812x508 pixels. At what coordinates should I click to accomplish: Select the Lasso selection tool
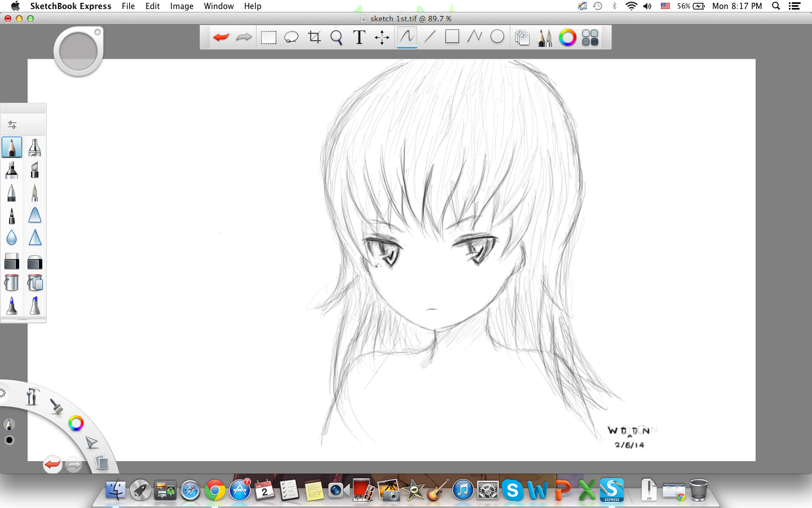[291, 38]
